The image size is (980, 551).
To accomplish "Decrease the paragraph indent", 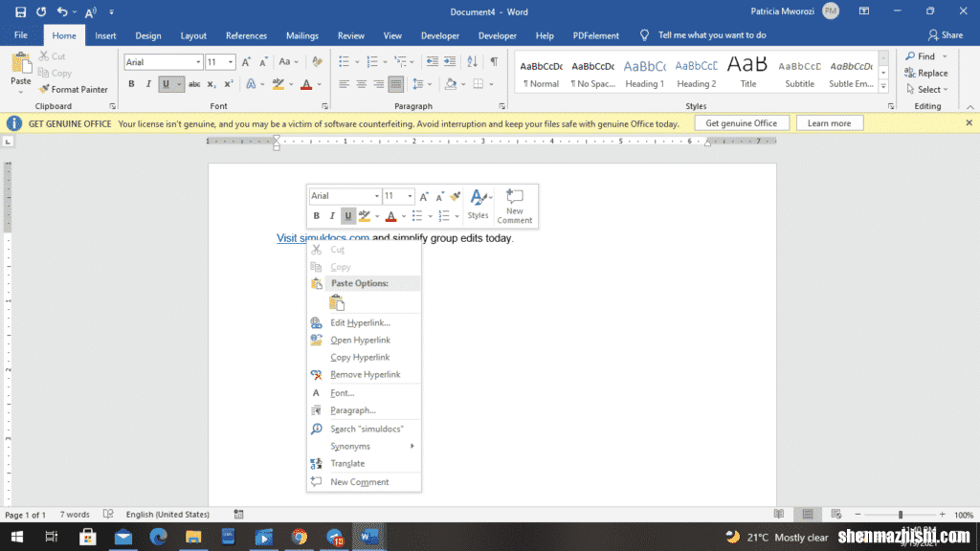I will tap(432, 61).
